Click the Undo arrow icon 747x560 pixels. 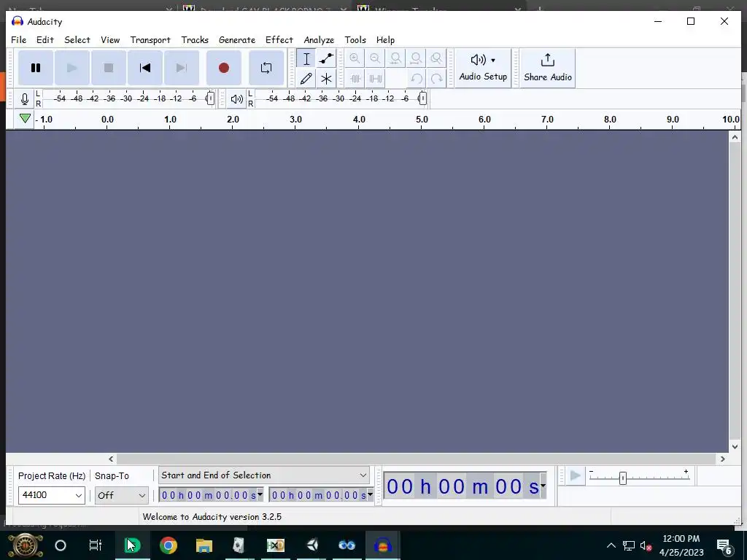click(417, 79)
